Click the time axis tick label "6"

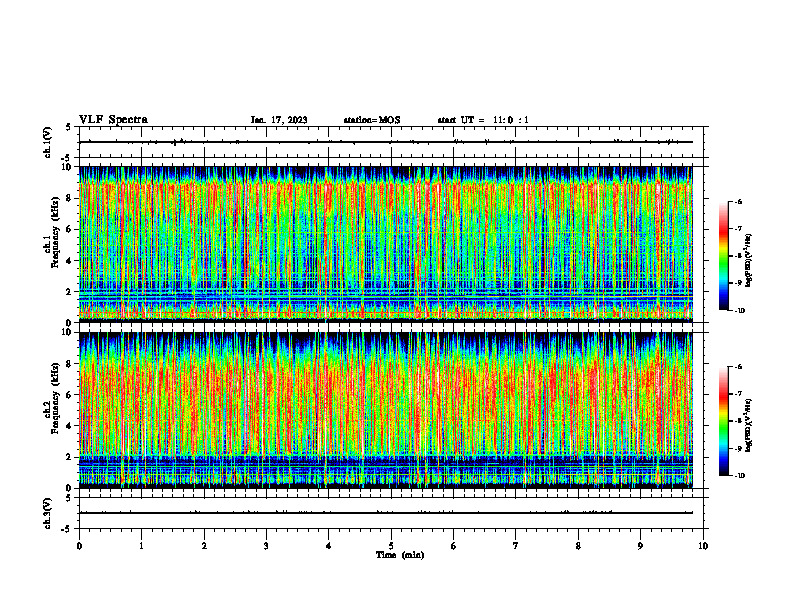(454, 546)
